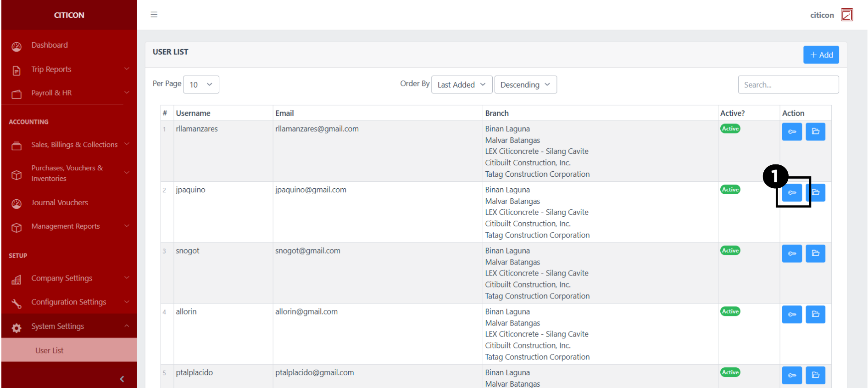Click the key icon for allorin
This screenshot has height=388, width=868.
[x=792, y=315]
